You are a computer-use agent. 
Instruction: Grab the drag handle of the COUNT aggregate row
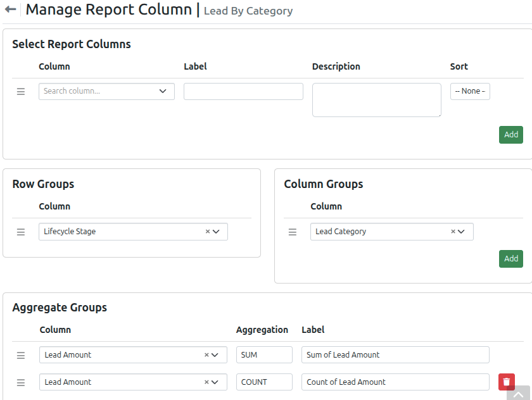point(21,383)
